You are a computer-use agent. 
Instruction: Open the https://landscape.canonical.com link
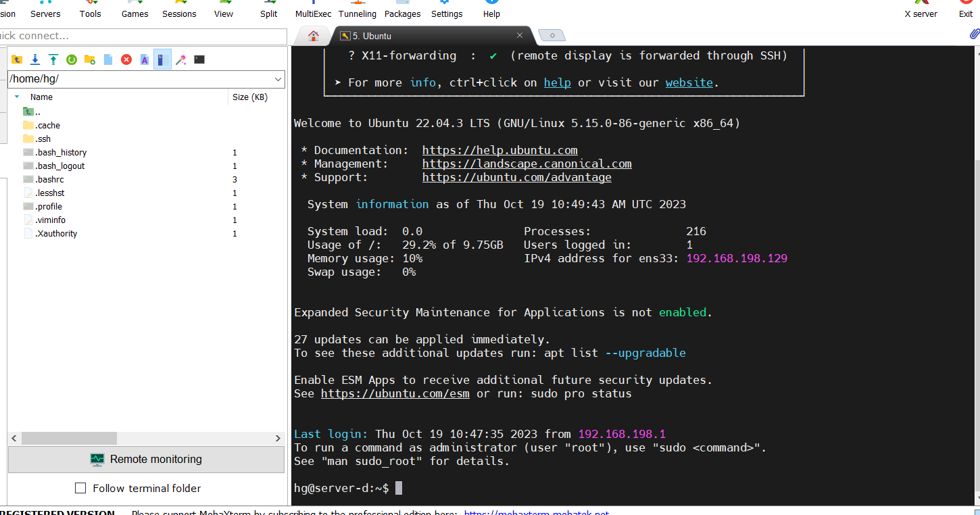point(527,164)
